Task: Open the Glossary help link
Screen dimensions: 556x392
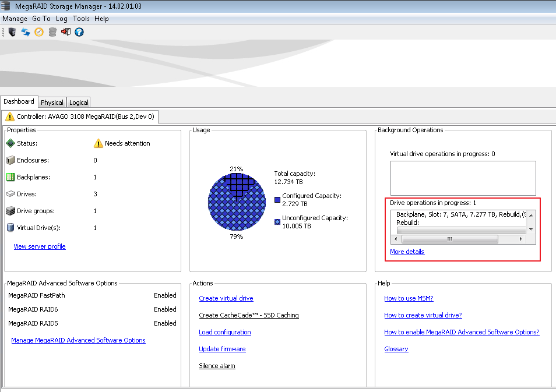Action: coord(396,349)
